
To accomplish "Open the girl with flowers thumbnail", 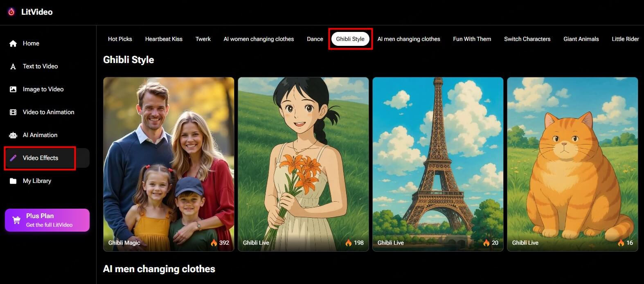I will point(303,164).
